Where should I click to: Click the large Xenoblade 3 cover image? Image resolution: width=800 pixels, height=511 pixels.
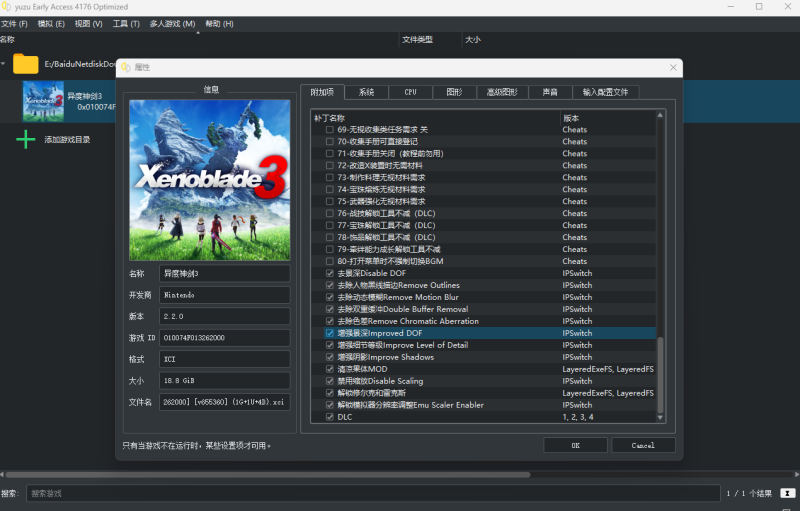[210, 180]
